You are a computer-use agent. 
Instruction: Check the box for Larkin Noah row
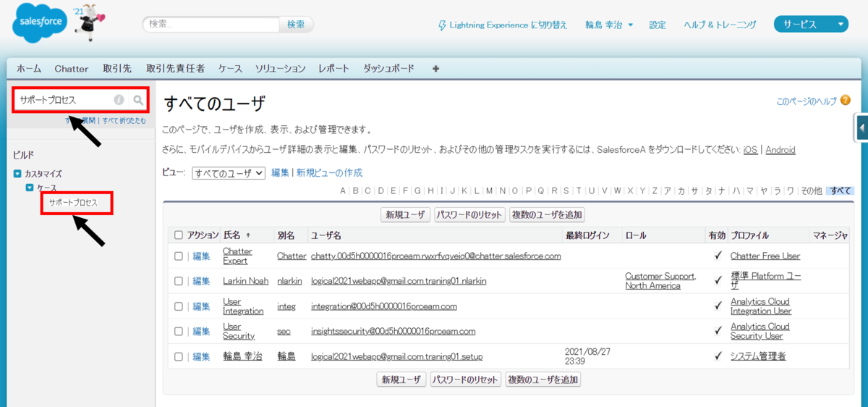tap(179, 281)
